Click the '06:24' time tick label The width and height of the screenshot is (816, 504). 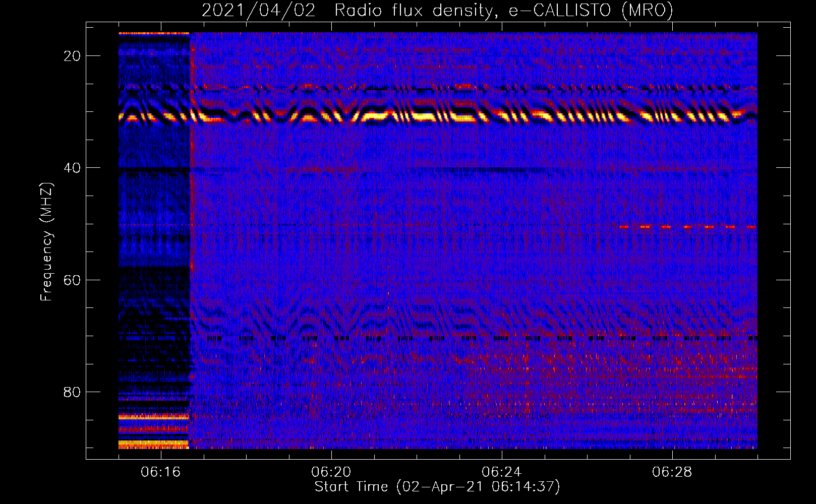[502, 472]
